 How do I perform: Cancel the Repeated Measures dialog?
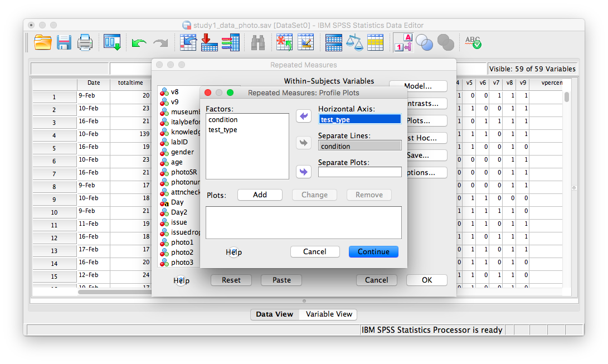click(x=377, y=280)
